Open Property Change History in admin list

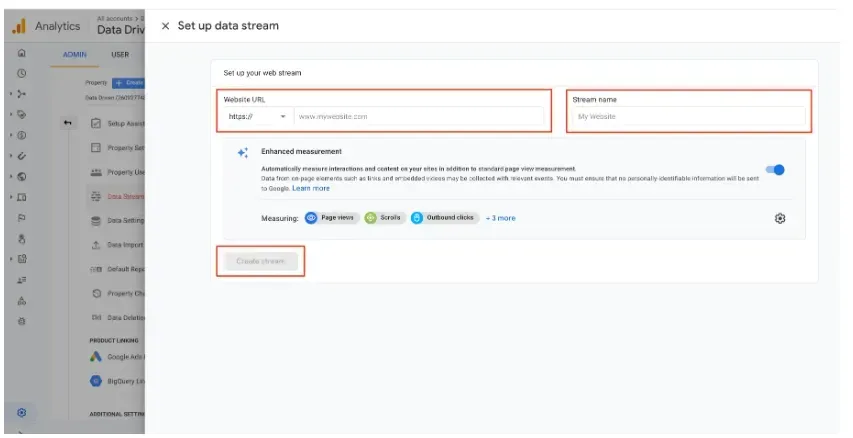(117, 293)
